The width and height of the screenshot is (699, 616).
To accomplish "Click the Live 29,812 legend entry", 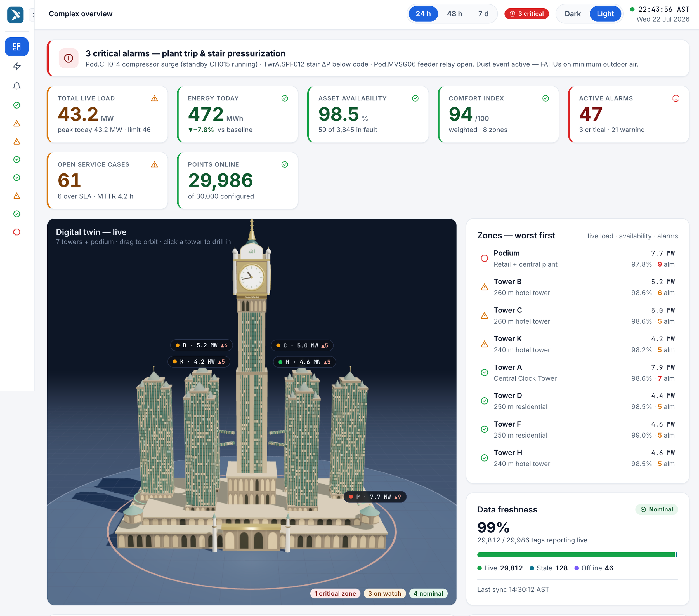I will pos(500,568).
